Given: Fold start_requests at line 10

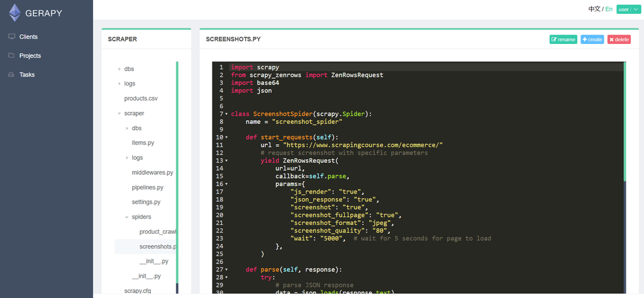Looking at the screenshot, I should coord(226,137).
